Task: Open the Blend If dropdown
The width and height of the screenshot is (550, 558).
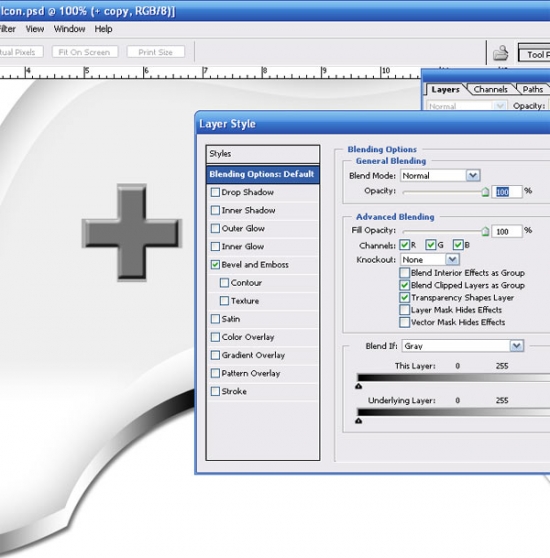Action: [x=463, y=346]
